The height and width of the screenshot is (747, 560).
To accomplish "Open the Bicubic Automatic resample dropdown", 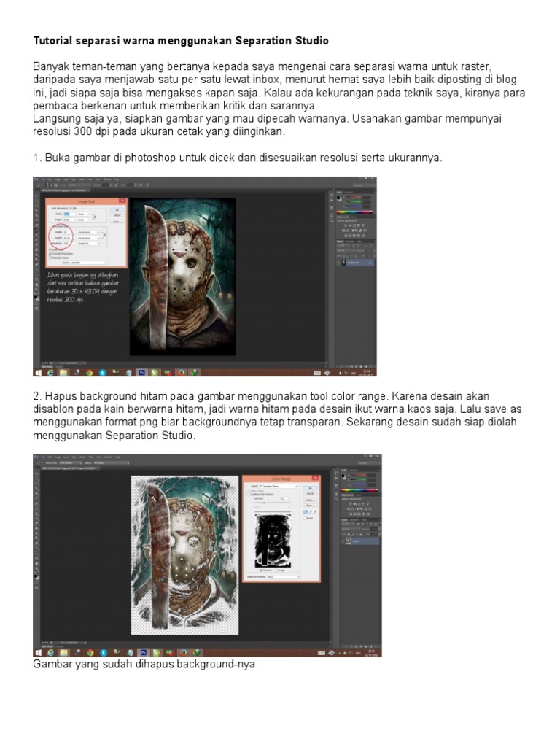I will coord(85,263).
